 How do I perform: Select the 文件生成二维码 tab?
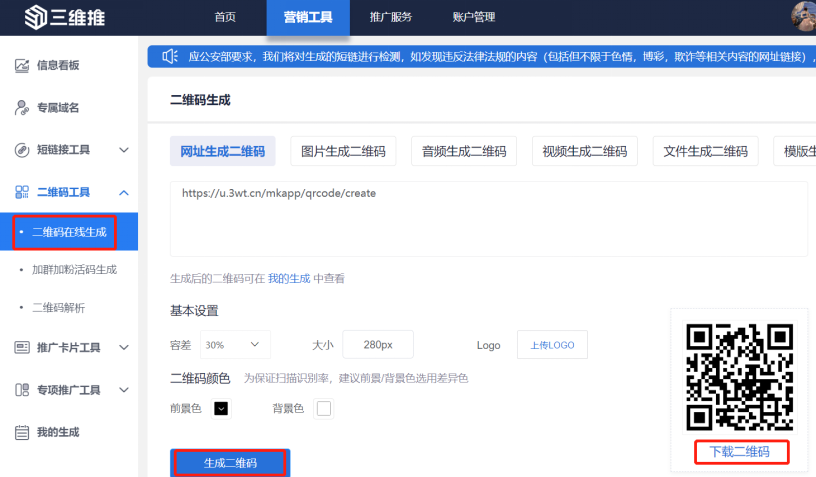[706, 151]
